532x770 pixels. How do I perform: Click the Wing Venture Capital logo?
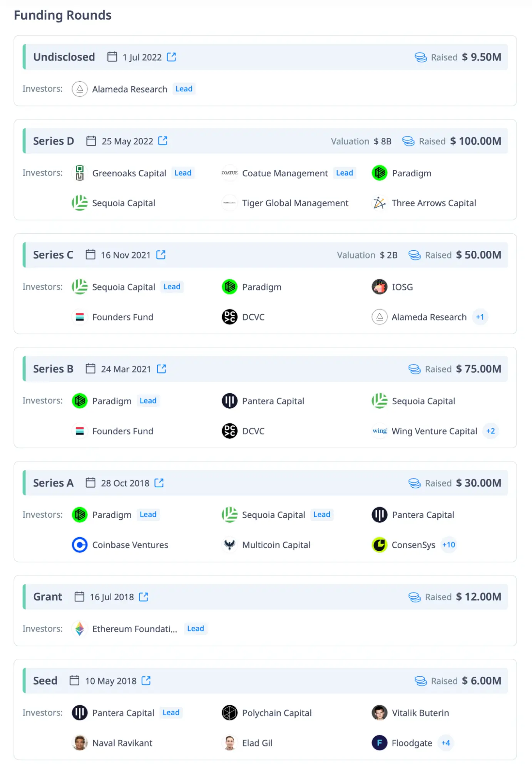click(380, 431)
